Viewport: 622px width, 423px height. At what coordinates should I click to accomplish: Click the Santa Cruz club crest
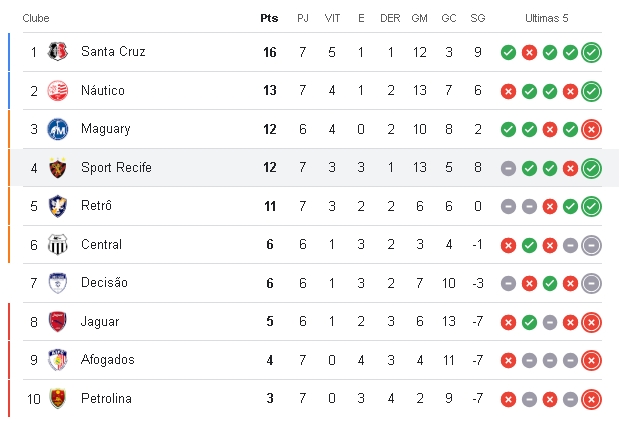pos(58,52)
